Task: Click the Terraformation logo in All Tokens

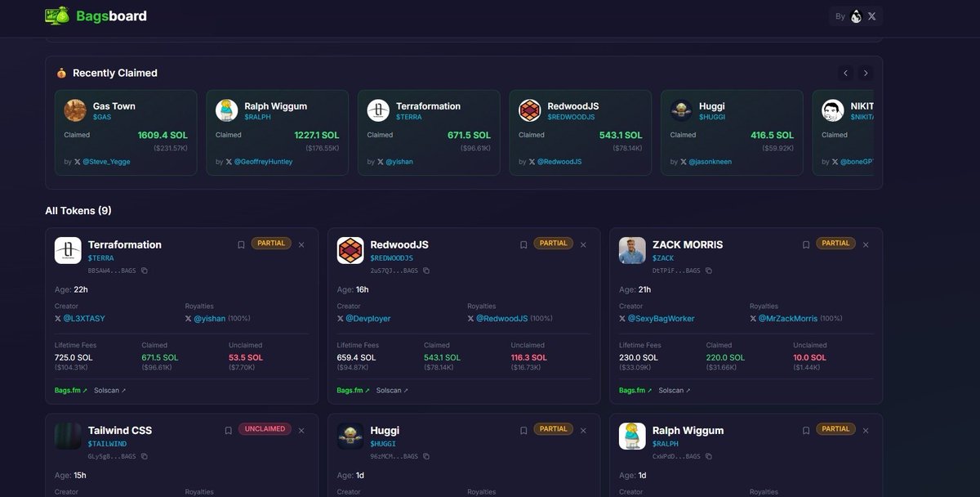Action: [68, 251]
